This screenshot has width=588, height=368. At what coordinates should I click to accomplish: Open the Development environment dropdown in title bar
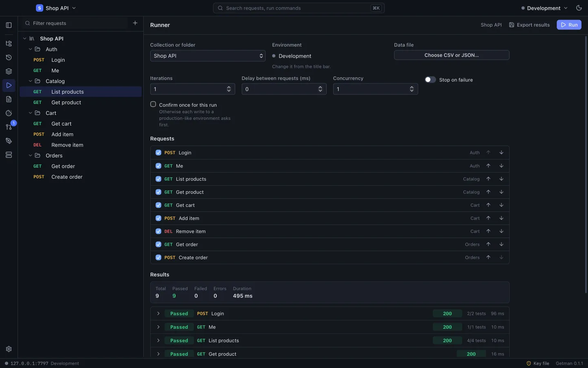[x=544, y=8]
